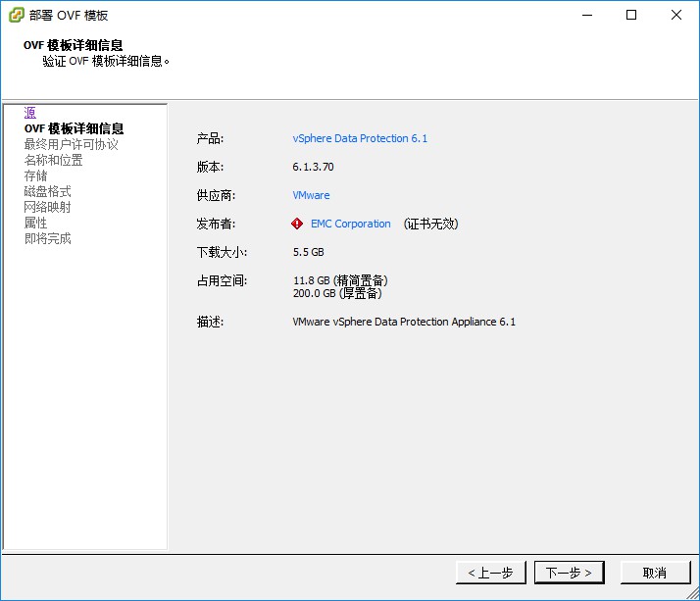The image size is (700, 601).
Task: Click the 11.8 GB (精简置备) value
Action: click(x=340, y=280)
